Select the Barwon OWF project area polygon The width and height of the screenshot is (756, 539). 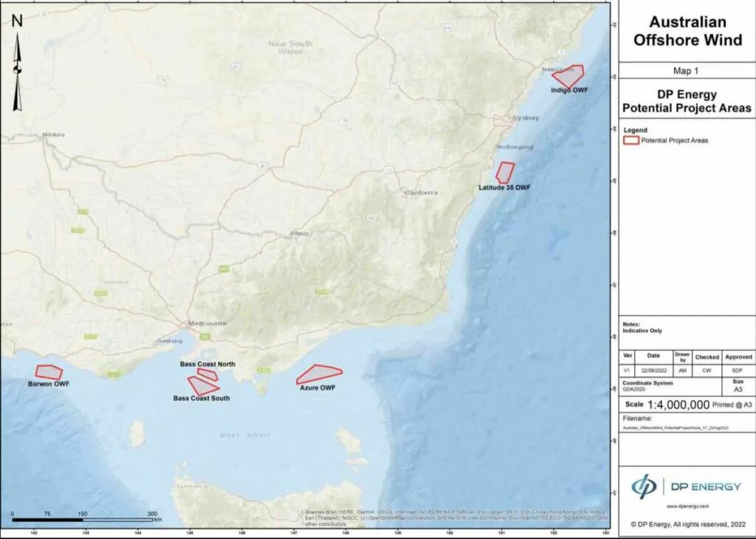coord(49,373)
